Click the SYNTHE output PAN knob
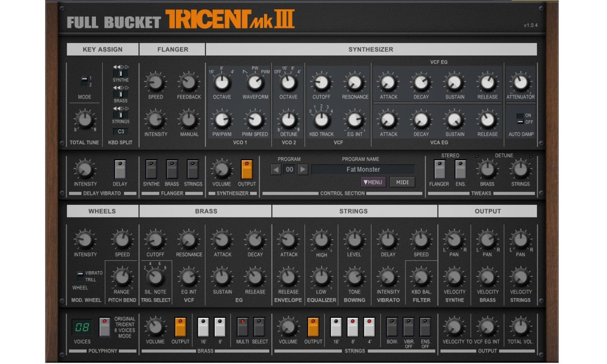The height and width of the screenshot is (364, 607). click(x=454, y=240)
